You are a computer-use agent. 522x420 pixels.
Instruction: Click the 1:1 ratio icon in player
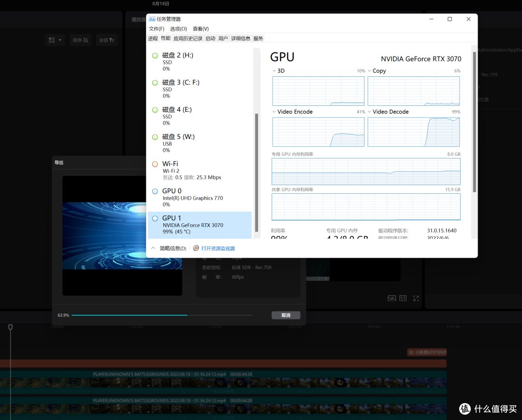(403, 299)
